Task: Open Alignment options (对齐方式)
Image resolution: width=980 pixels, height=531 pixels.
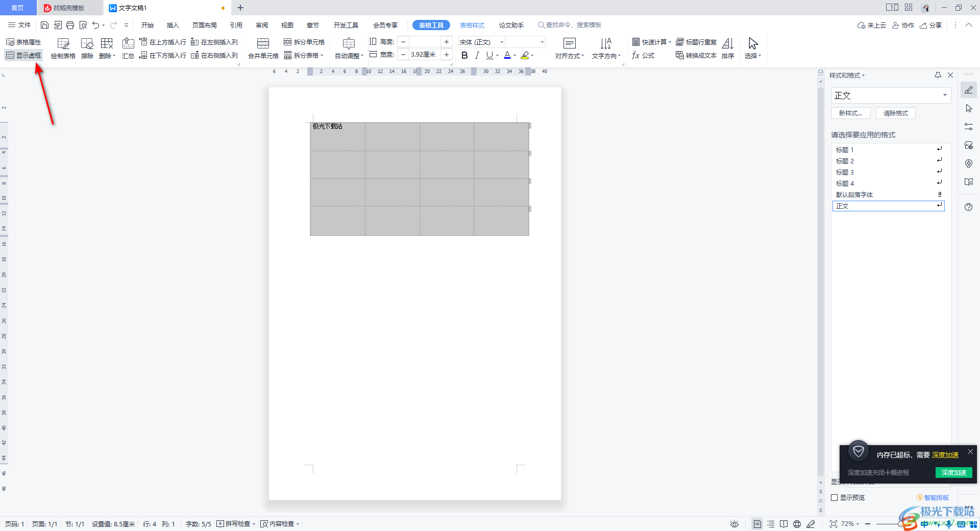Action: tap(570, 49)
